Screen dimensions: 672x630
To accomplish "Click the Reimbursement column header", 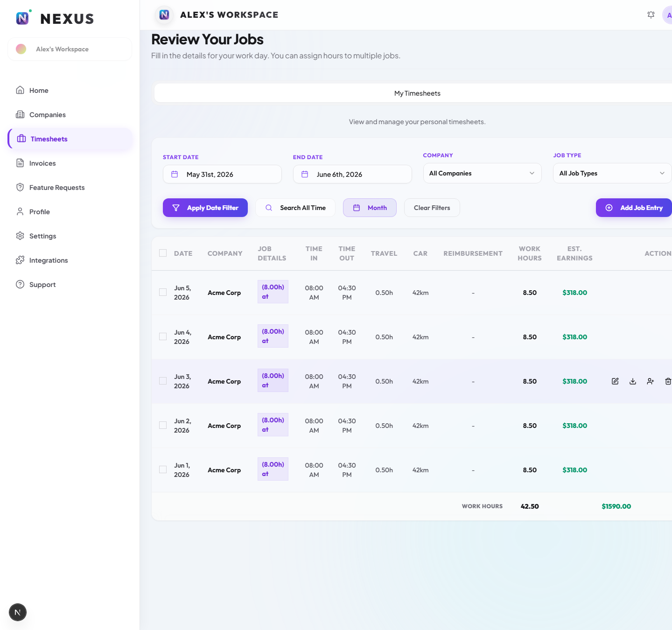I will 473,253.
